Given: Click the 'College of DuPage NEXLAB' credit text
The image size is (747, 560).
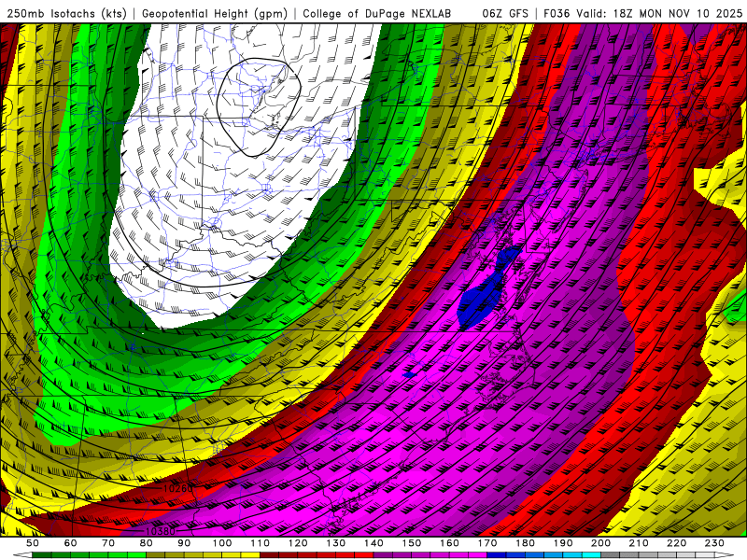Looking at the screenshot, I should coord(376,14).
